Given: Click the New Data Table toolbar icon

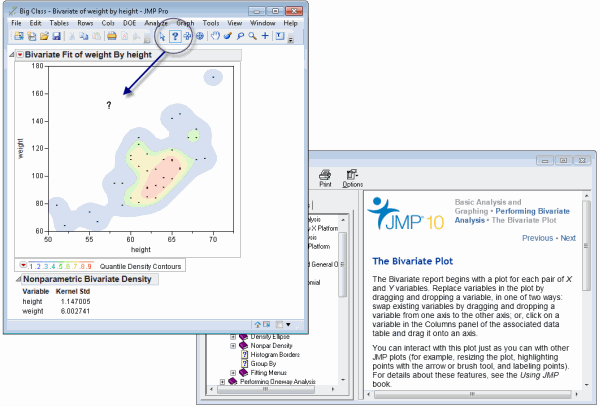Looking at the screenshot, I should (19, 36).
